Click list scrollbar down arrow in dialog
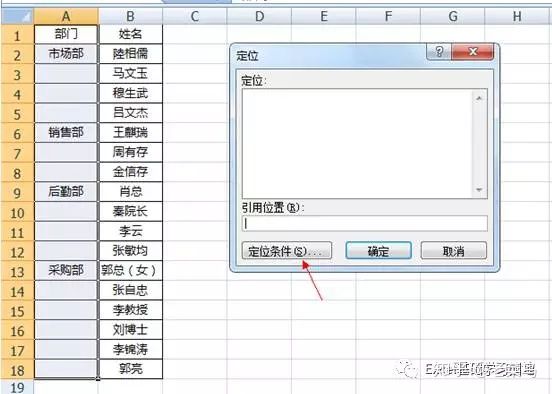 (479, 190)
